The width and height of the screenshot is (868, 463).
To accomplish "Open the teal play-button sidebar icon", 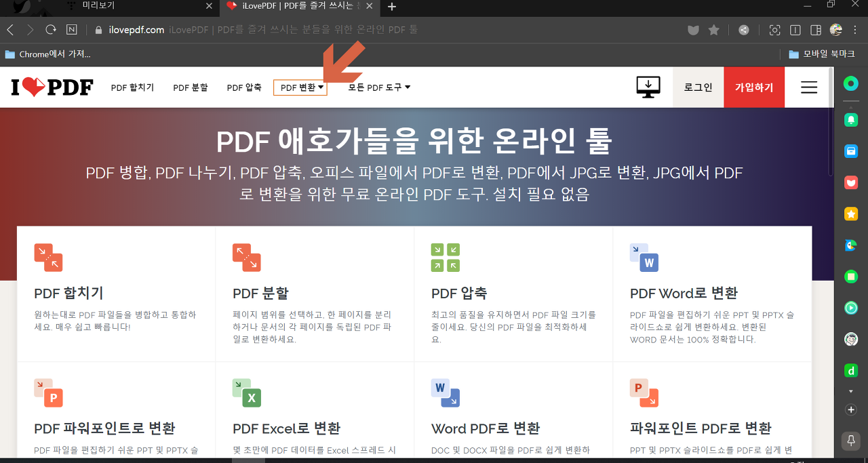I will coord(850,308).
